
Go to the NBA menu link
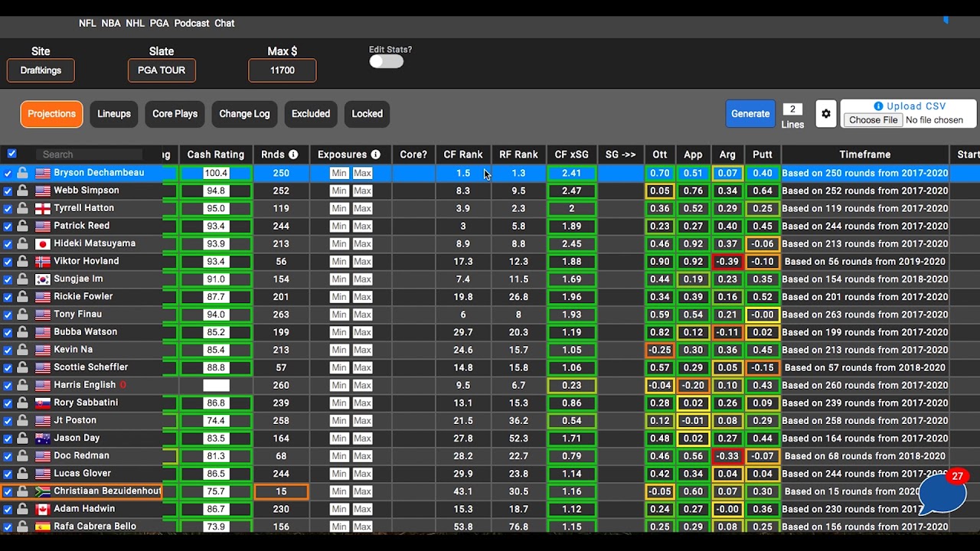point(111,24)
